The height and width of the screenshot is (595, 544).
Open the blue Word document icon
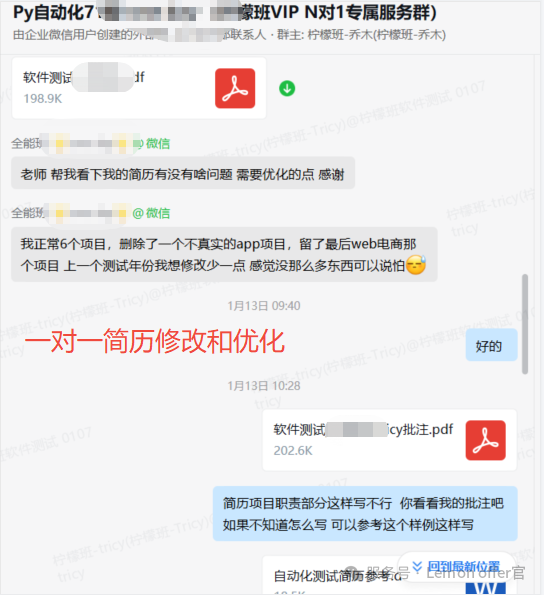[486, 586]
